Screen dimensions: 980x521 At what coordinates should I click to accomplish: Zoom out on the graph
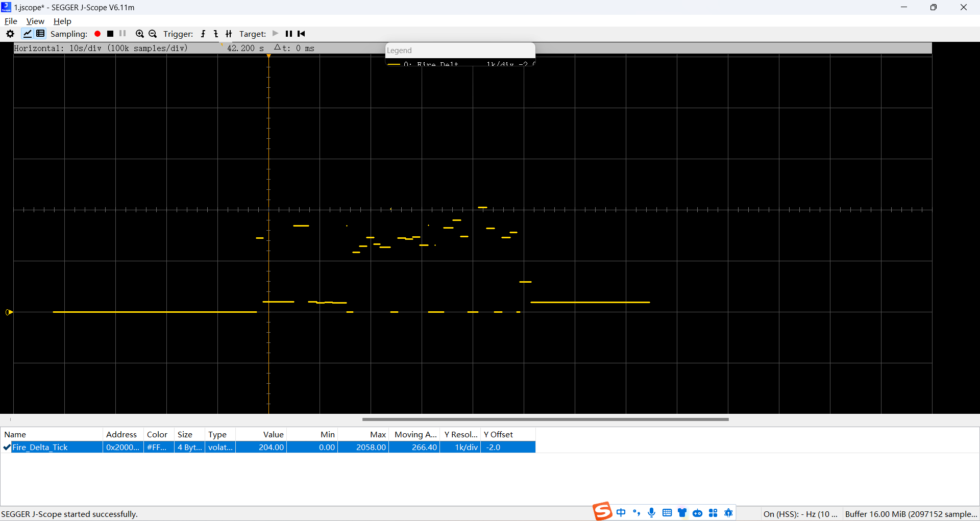[x=153, y=34]
